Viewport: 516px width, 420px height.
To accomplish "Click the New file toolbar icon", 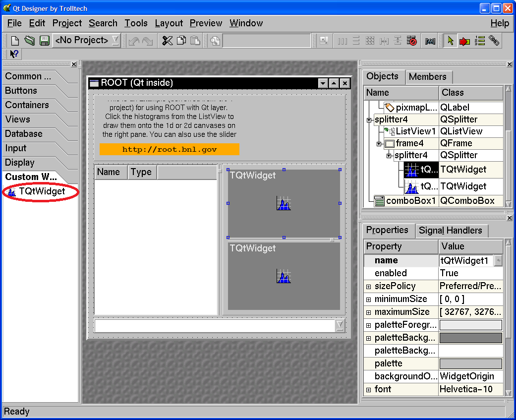I will click(x=15, y=41).
